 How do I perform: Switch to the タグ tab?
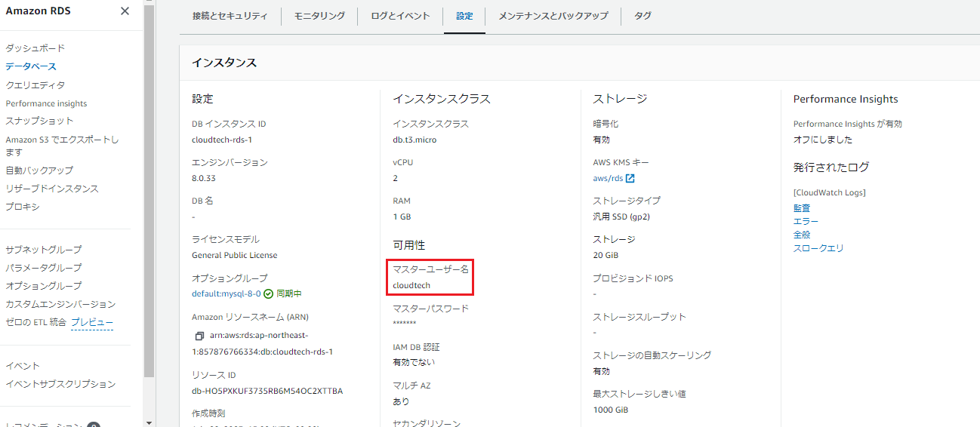coord(643,16)
